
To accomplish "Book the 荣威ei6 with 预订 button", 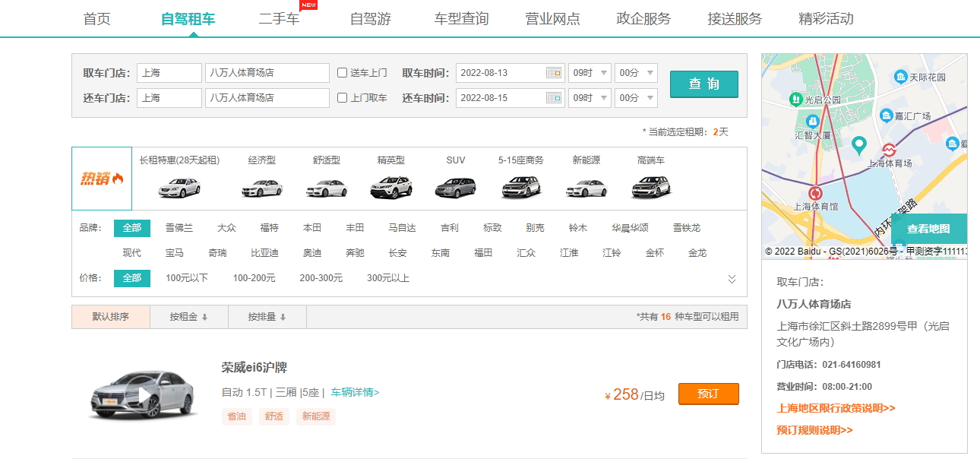I will point(708,394).
